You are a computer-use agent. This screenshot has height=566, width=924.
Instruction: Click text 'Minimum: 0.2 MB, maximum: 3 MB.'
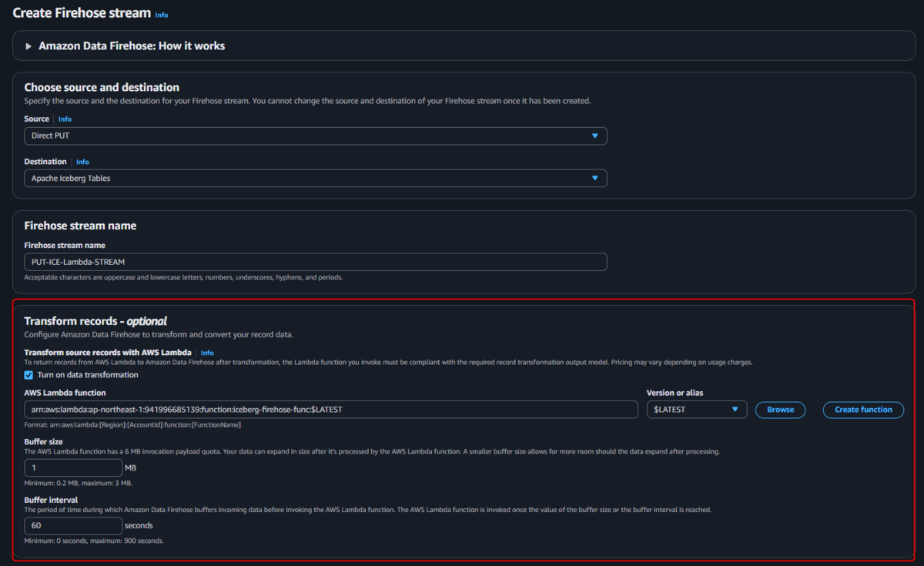tap(78, 483)
